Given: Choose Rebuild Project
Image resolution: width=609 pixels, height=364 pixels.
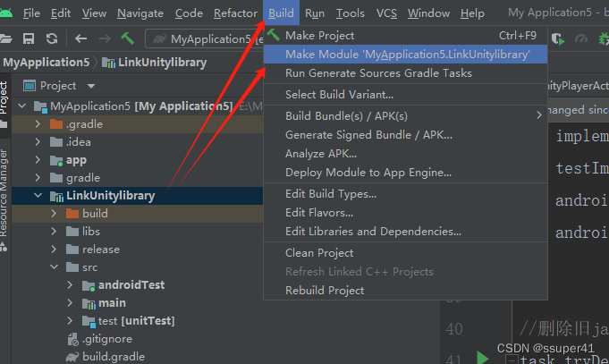Looking at the screenshot, I should coord(405,290).
